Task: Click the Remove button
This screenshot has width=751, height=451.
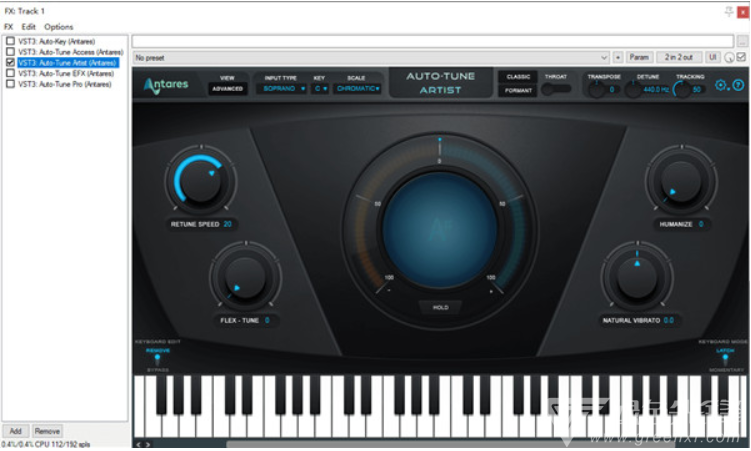Action: point(47,431)
